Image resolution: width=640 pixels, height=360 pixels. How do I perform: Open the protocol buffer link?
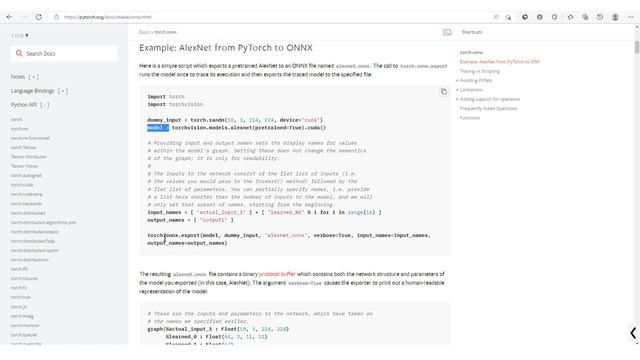[277, 274]
